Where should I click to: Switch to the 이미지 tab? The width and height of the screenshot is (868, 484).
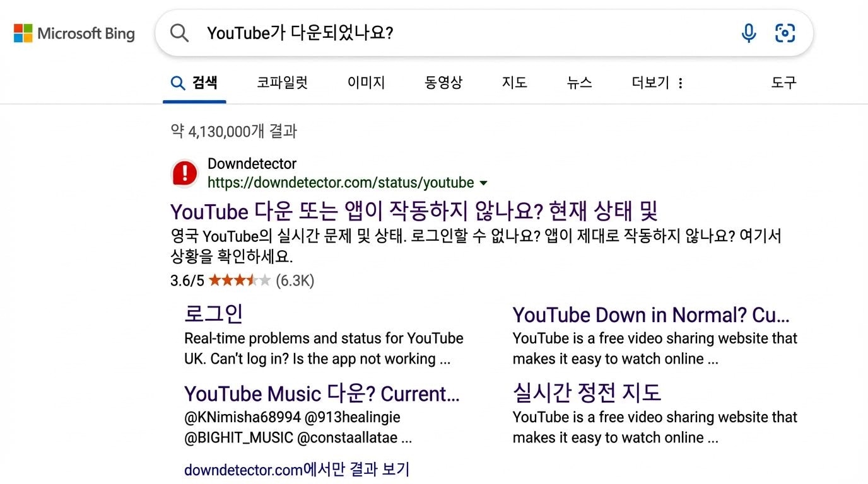point(366,83)
